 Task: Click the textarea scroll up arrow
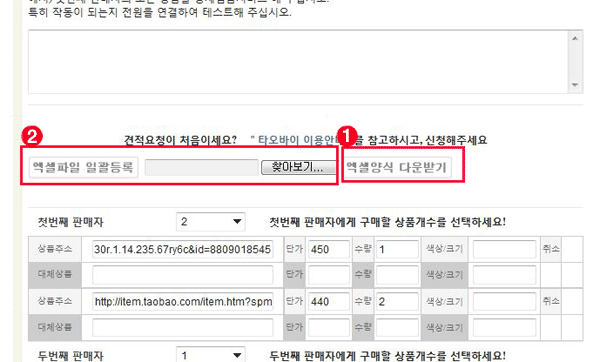click(x=575, y=38)
